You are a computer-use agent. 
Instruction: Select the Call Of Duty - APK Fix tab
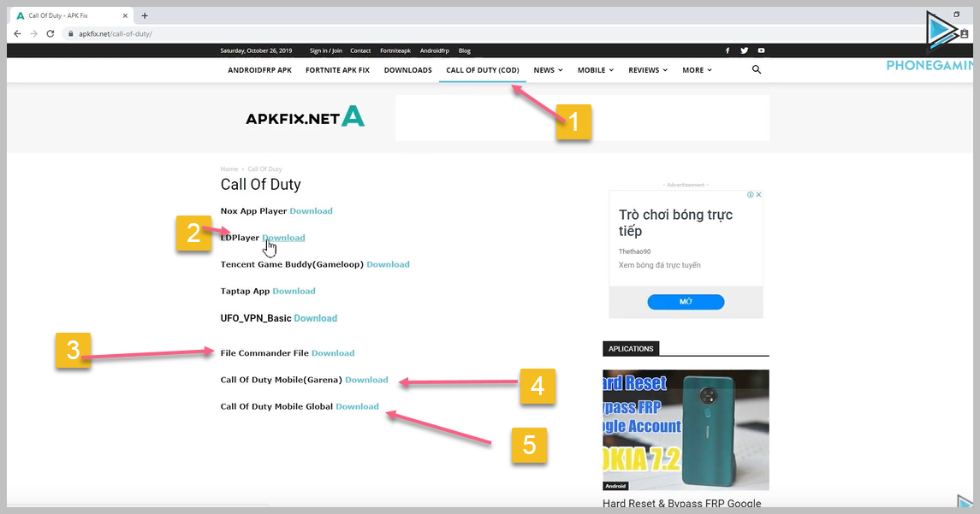coord(72,15)
